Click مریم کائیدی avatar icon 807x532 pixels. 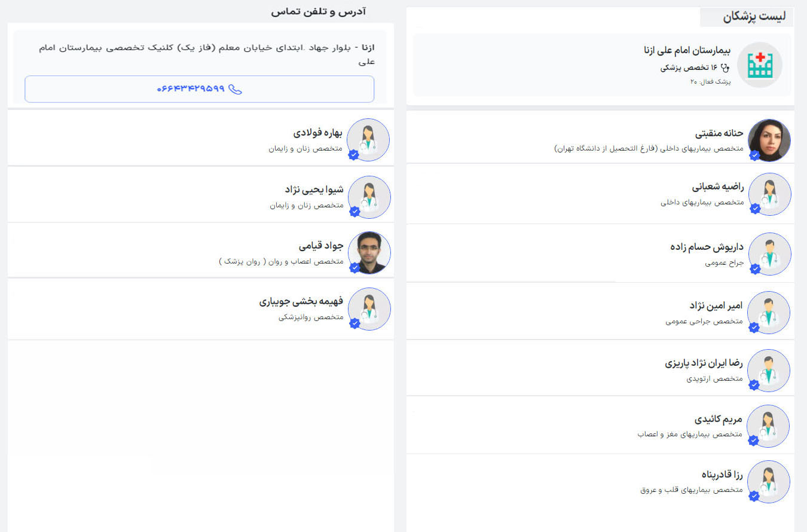(769, 426)
